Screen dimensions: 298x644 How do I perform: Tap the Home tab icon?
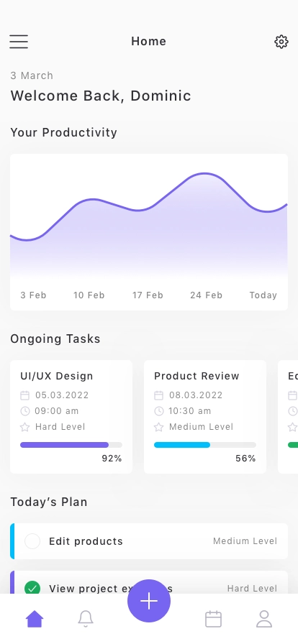[x=35, y=619]
